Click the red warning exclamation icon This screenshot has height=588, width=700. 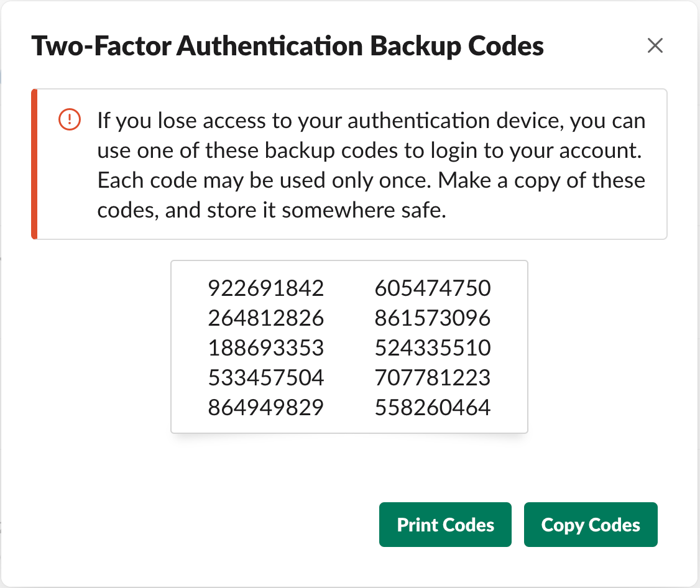pyautogui.click(x=70, y=120)
